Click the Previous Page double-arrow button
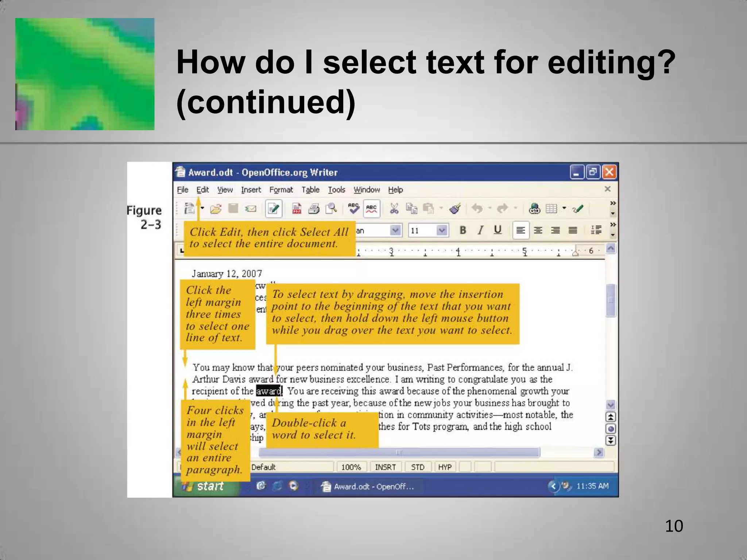The width and height of the screenshot is (747, 560). [611, 417]
